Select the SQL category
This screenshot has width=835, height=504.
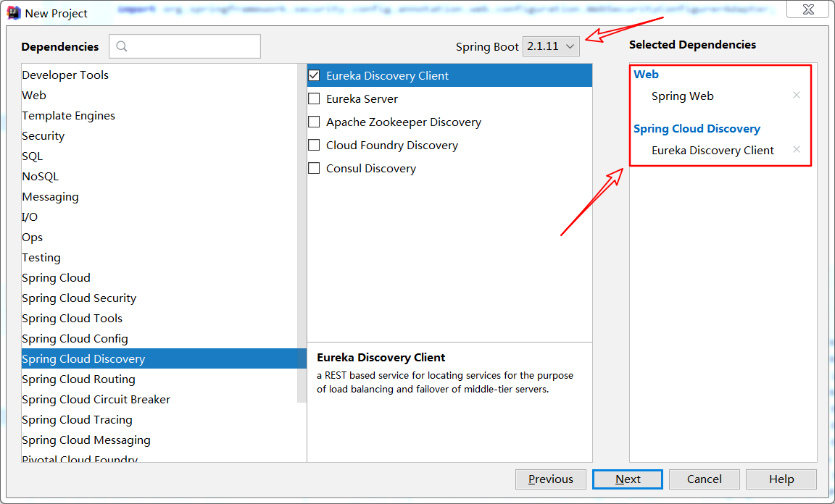pos(159,156)
